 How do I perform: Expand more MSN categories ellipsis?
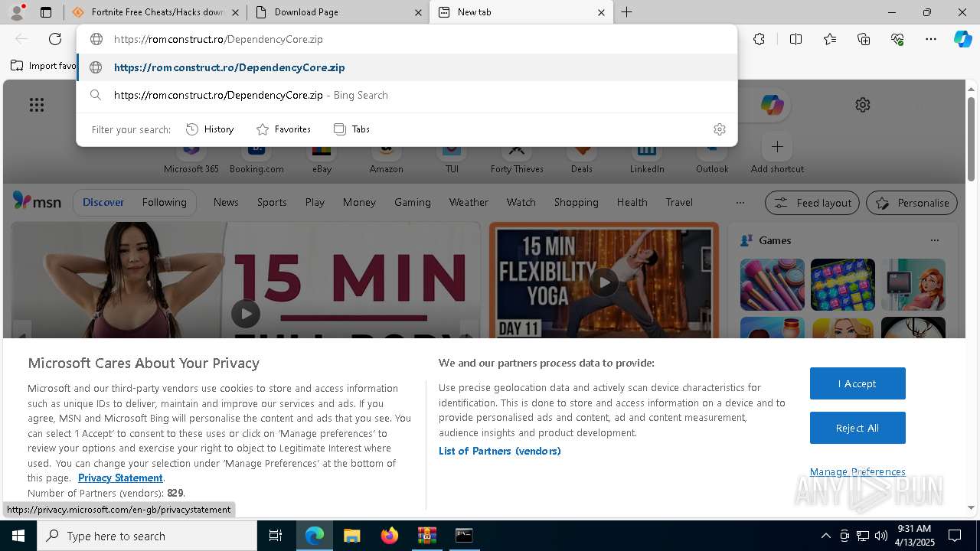740,202
